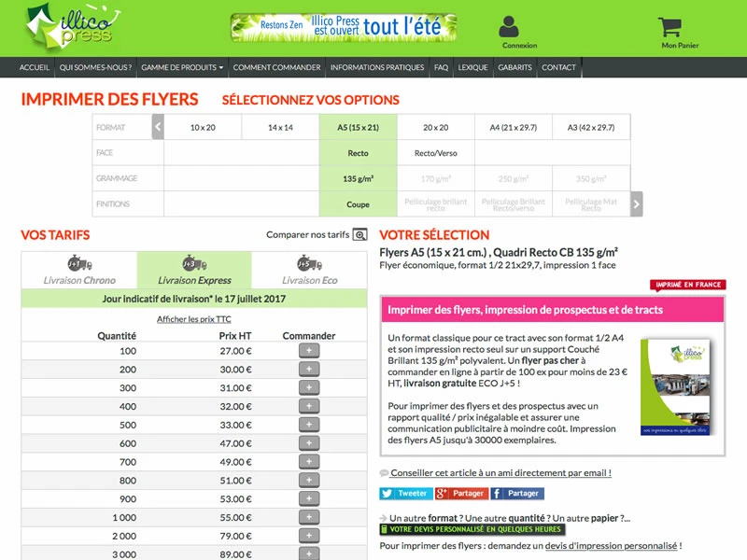Add quantity 2 000 with its plus button
The height and width of the screenshot is (560, 747).
pos(309,536)
